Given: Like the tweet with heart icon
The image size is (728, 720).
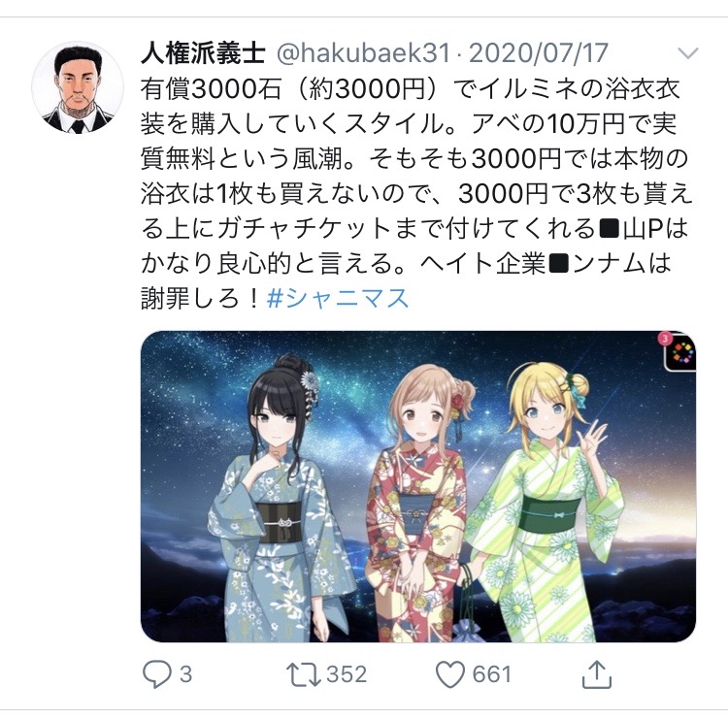Looking at the screenshot, I should [449, 674].
